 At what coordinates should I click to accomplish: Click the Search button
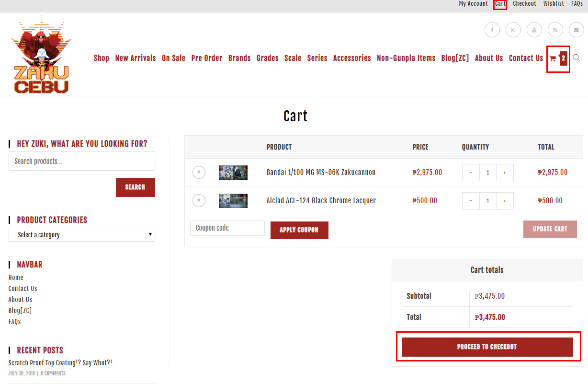136,187
